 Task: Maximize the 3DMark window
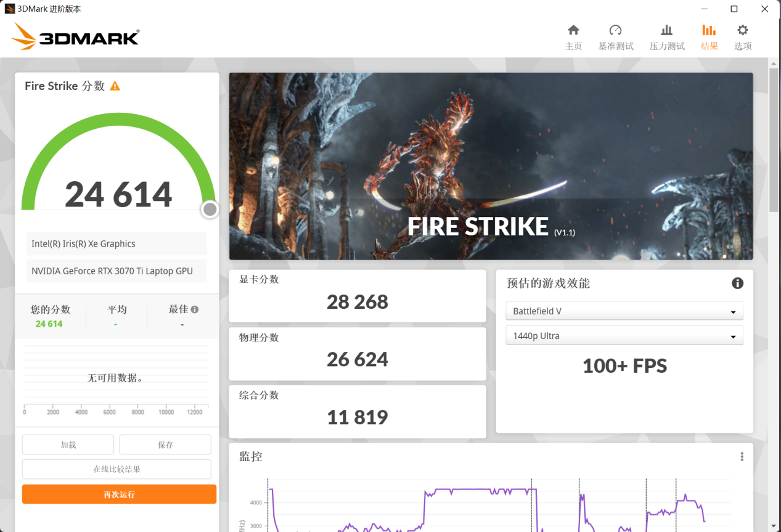tap(734, 9)
